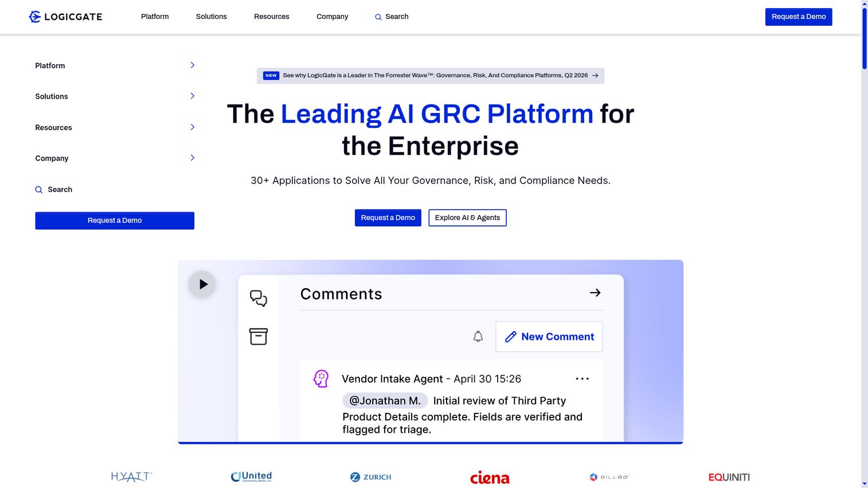
Task: Click the @Jonathan M. mention tag
Action: tap(385, 401)
